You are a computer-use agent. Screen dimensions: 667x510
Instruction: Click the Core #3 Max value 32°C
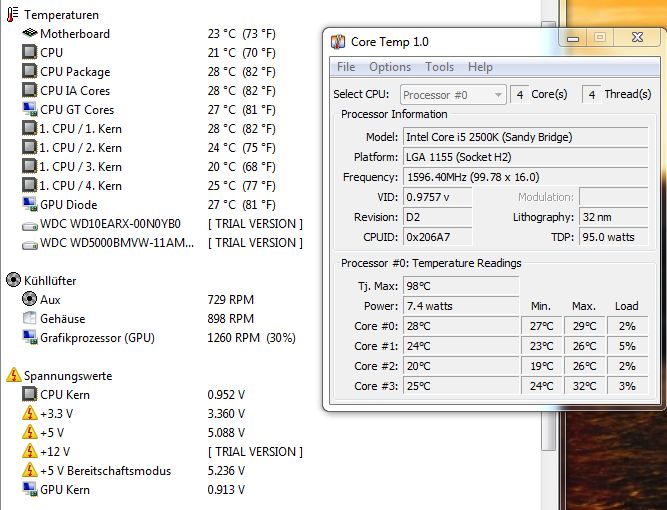click(584, 386)
